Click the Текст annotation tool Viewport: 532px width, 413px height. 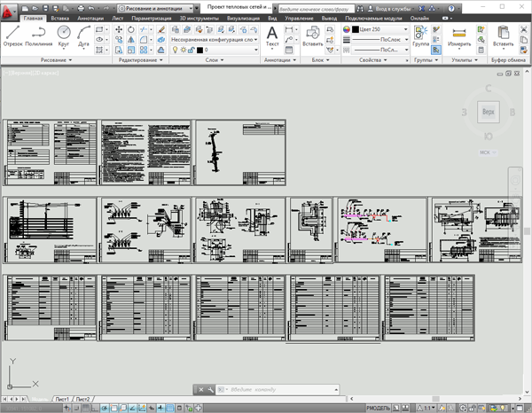click(x=272, y=36)
